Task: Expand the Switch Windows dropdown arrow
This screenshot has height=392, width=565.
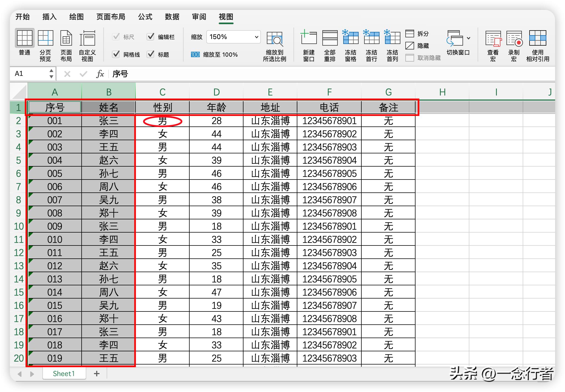Action: click(469, 38)
